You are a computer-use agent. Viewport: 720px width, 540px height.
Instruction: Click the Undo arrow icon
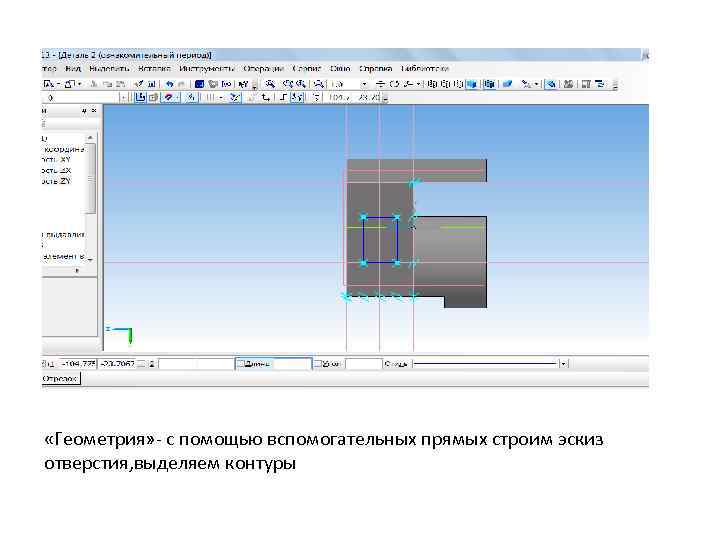169,84
